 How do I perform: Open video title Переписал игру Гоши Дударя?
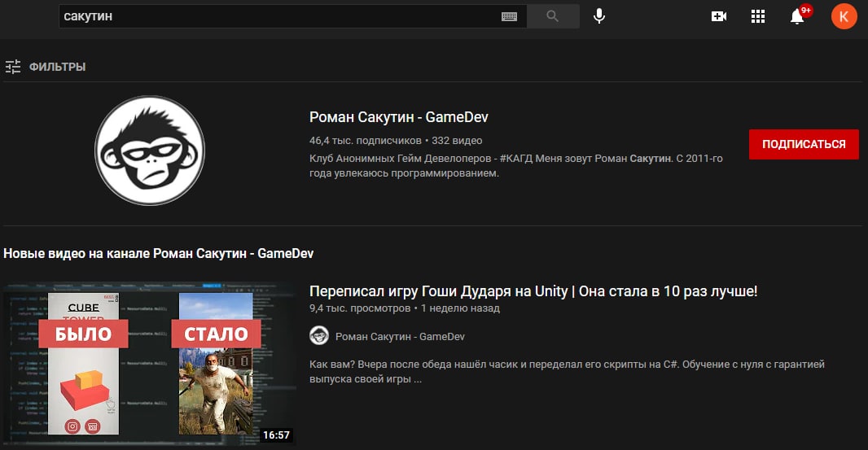[x=533, y=291]
